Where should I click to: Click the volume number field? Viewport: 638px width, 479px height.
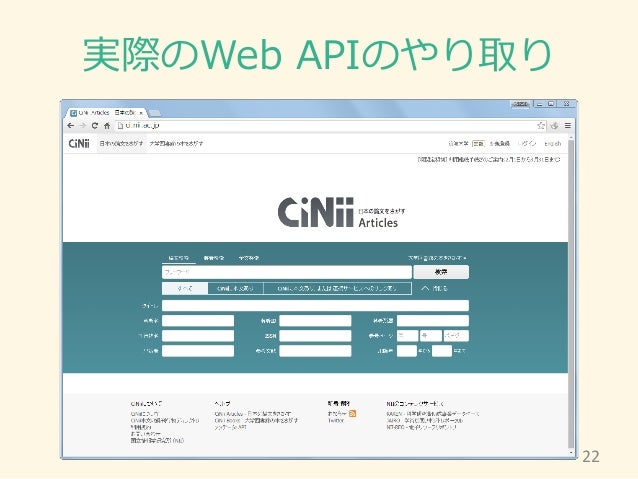[x=407, y=336]
